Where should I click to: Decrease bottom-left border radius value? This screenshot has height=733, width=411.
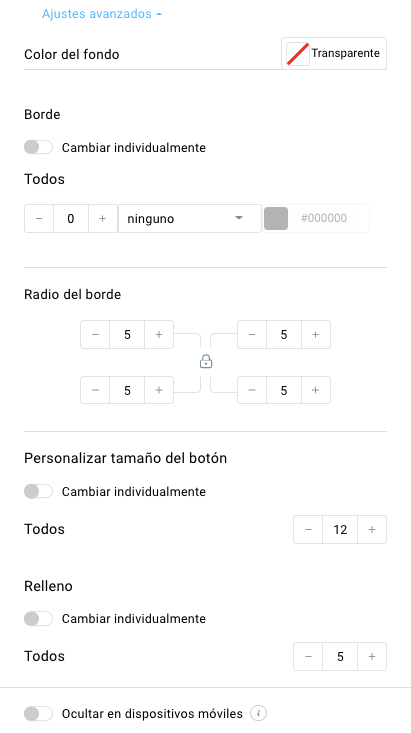coord(95,390)
